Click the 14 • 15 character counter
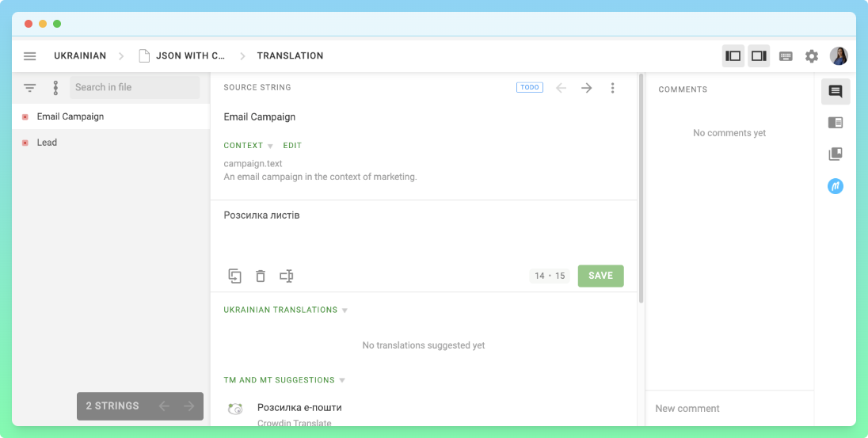 click(549, 276)
